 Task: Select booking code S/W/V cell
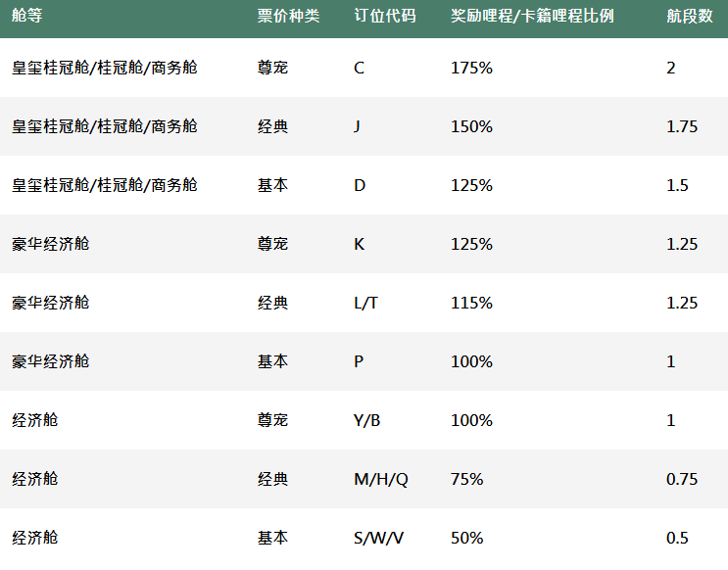click(378, 538)
